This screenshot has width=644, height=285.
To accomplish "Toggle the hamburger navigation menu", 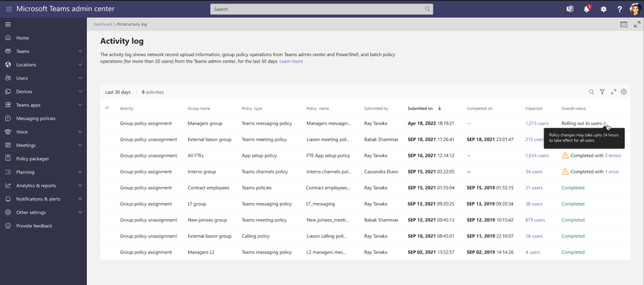I will pos(8,25).
